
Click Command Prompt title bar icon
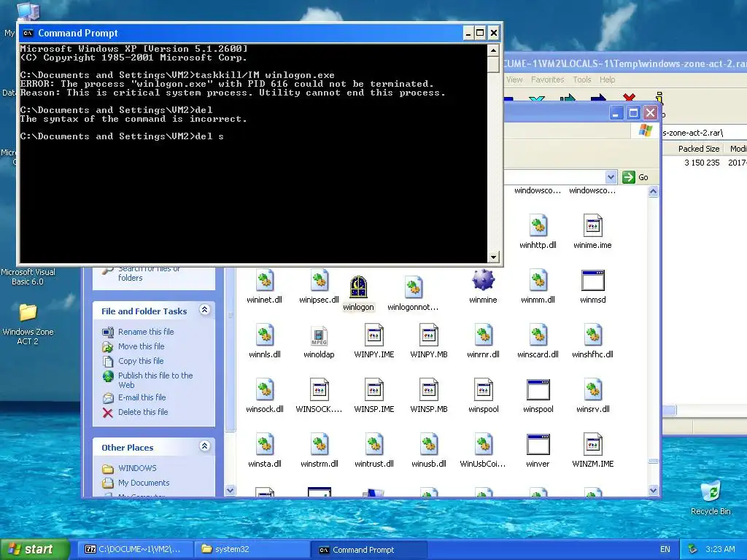[x=28, y=33]
